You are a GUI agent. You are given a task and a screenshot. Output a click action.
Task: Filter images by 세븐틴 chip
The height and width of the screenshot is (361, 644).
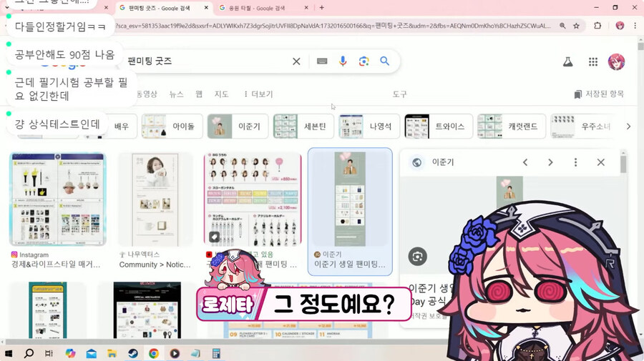point(303,127)
